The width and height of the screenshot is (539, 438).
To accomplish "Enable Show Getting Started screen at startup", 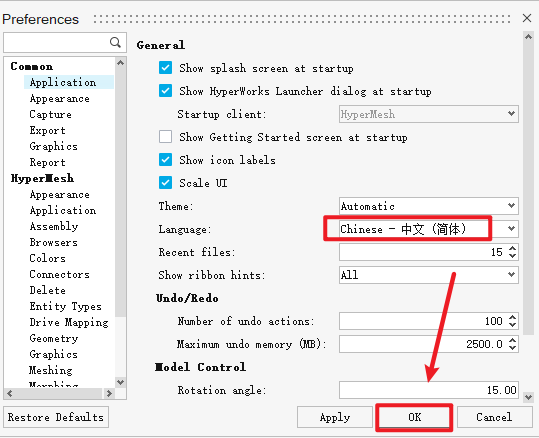I will point(165,136).
